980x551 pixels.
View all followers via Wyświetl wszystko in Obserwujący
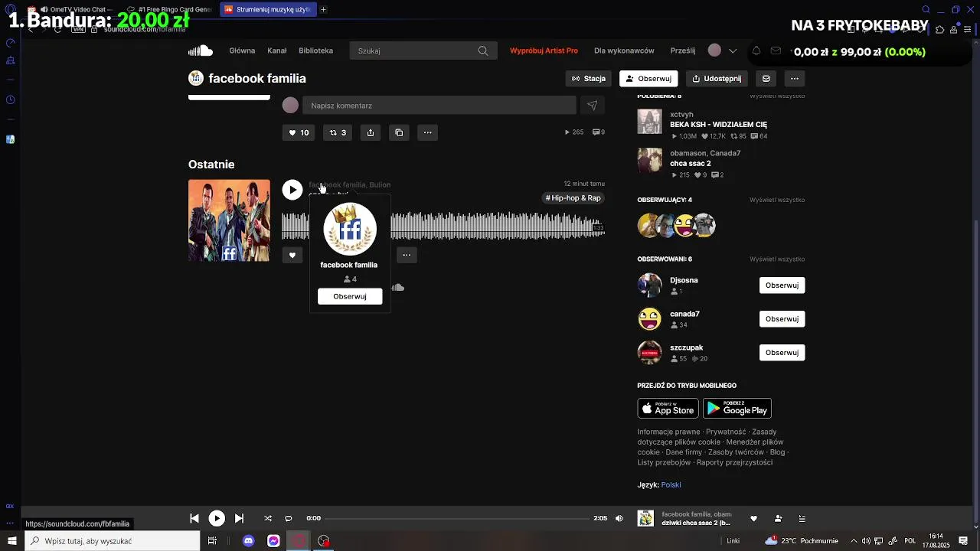click(777, 200)
